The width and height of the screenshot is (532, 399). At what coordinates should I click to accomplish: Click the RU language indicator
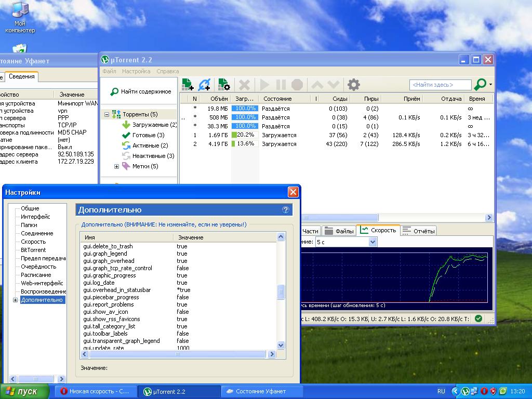(x=441, y=392)
